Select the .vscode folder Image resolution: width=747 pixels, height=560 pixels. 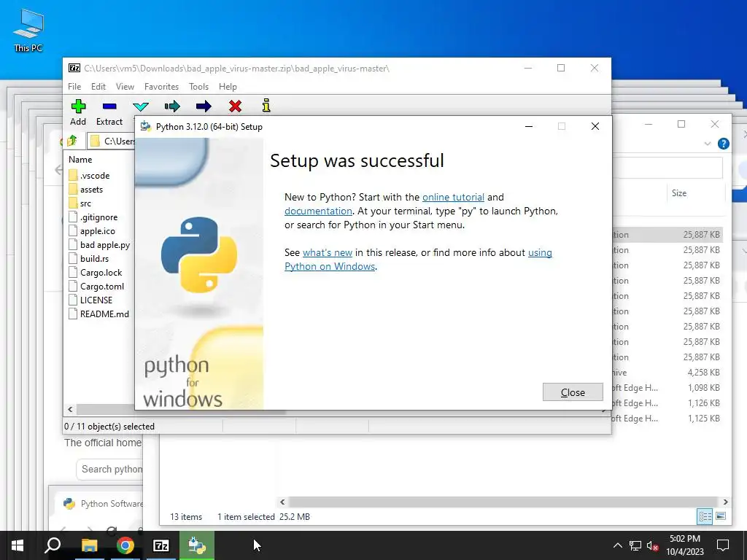click(x=95, y=175)
